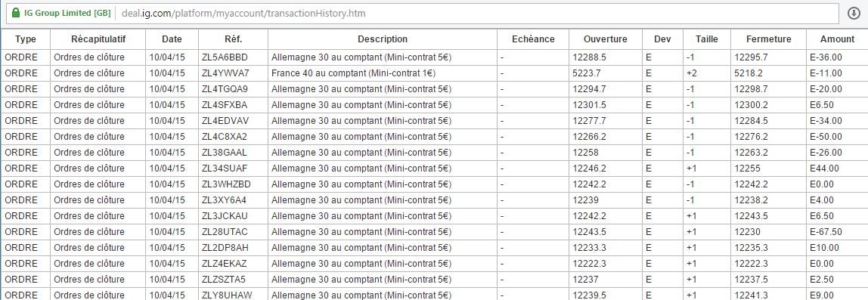Click closing price 12241.3
The height and width of the screenshot is (300, 868).
752,295
